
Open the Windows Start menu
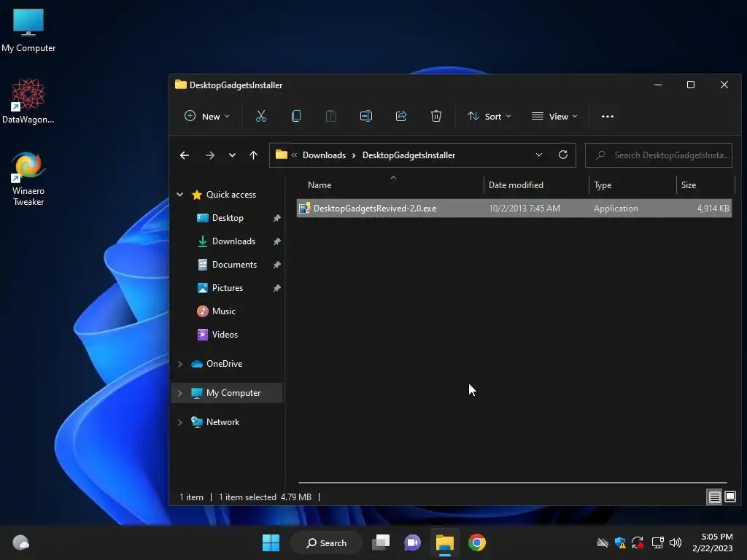(271, 542)
